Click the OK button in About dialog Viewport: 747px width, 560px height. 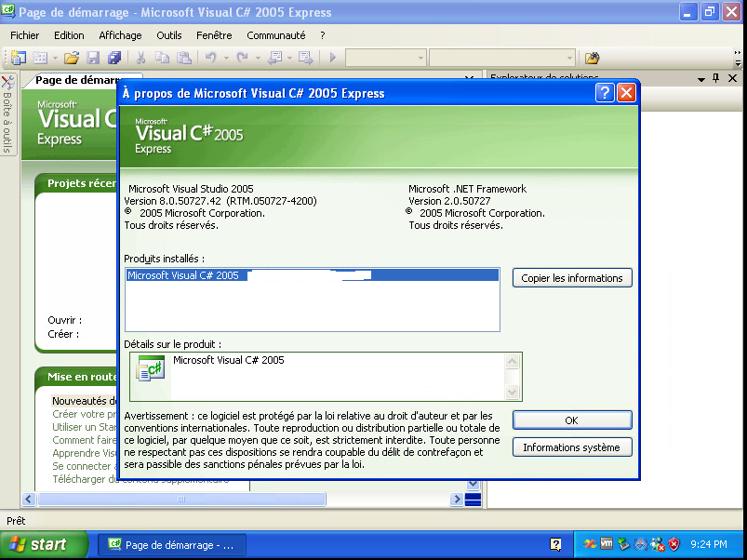point(572,420)
